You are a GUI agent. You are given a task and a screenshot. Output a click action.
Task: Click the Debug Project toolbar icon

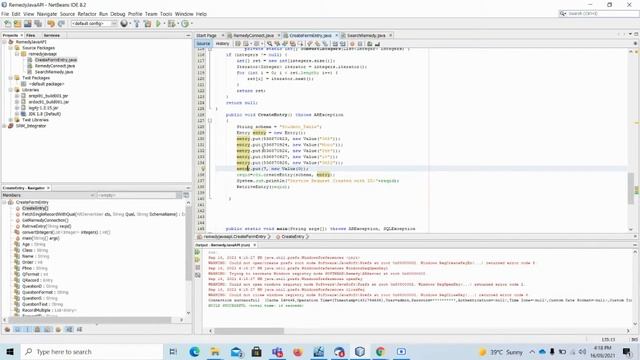click(171, 24)
